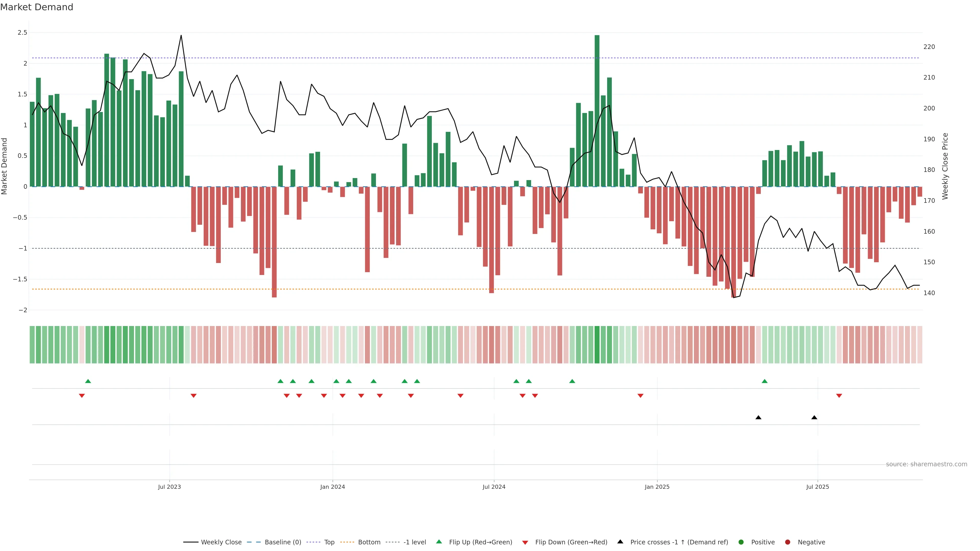Toggle the Bottom orange line legend entry
The height and width of the screenshot is (551, 980).
[369, 542]
